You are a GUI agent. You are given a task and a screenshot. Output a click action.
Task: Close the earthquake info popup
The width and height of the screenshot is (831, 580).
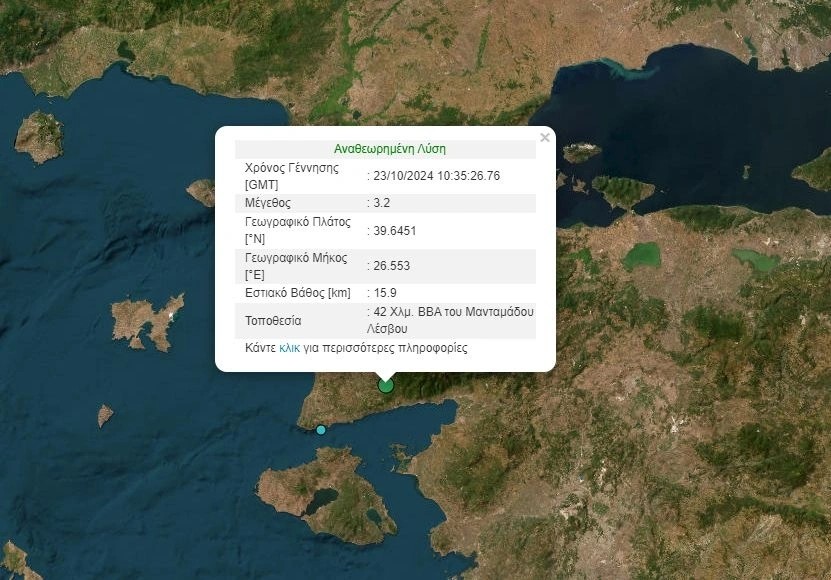point(544,138)
